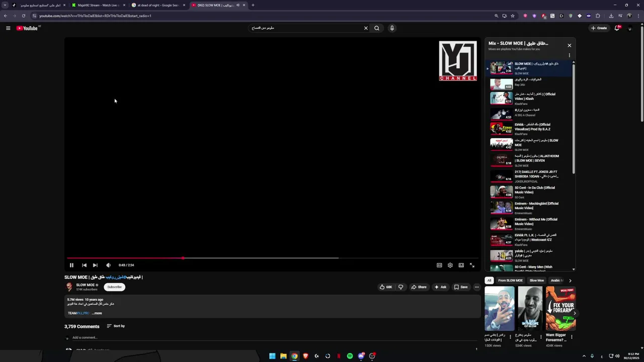Open YouTube guide hamburger menu
This screenshot has height=362, width=644.
point(8,28)
